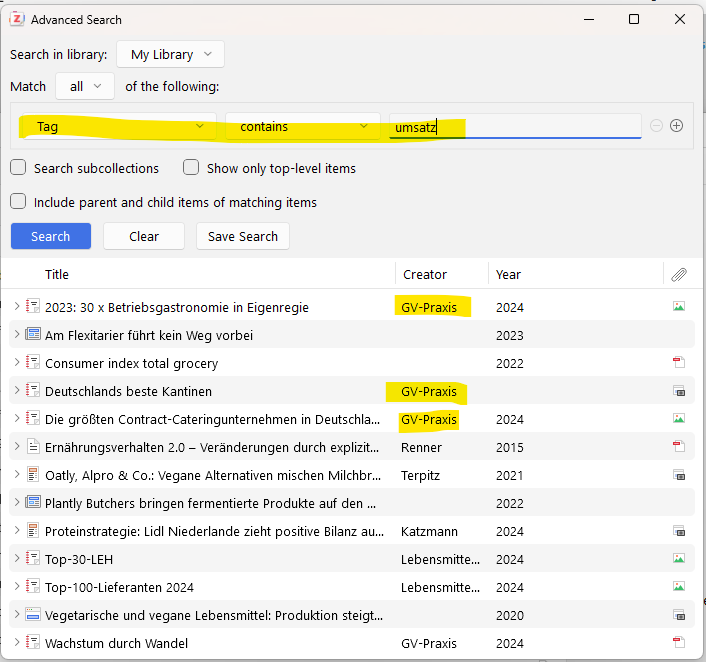Click snapshot attachment icon for Vegetarische und vegane row

(x=679, y=615)
